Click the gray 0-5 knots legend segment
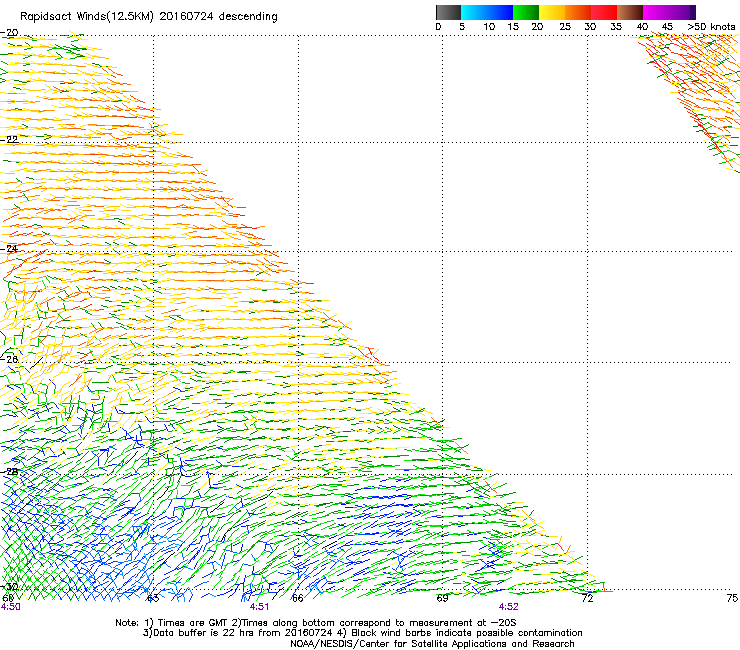Screen dimensions: 740x650 [448, 12]
